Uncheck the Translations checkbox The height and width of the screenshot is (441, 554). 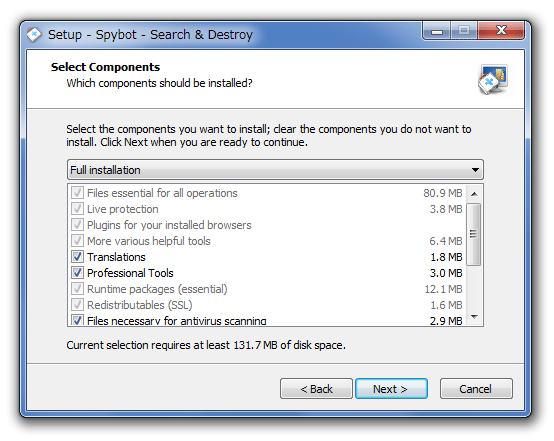[77, 257]
